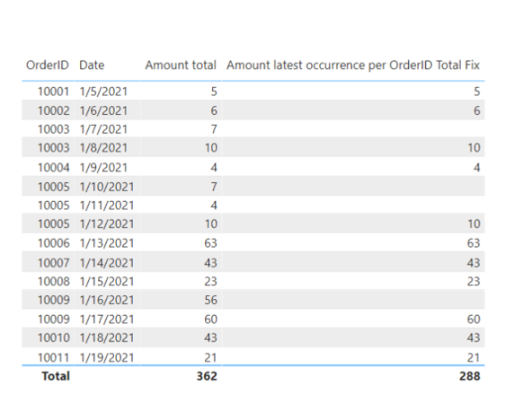Click the 362 Amount total sum

[207, 376]
